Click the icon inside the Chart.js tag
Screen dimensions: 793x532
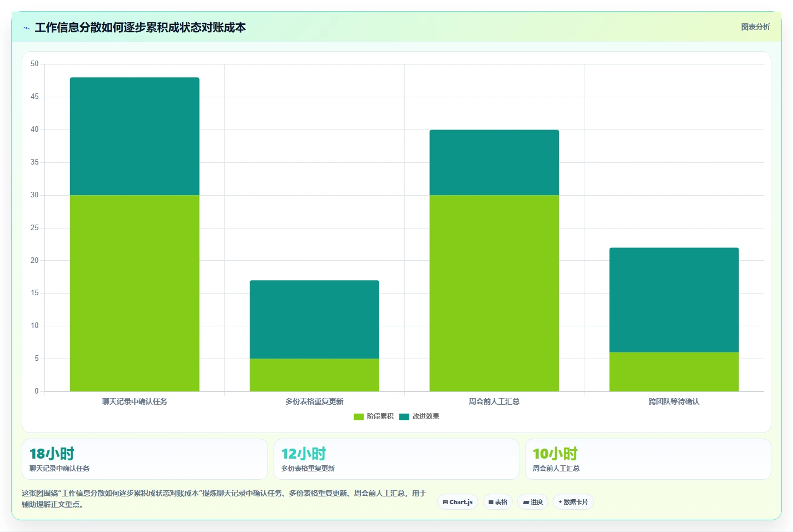[445, 502]
